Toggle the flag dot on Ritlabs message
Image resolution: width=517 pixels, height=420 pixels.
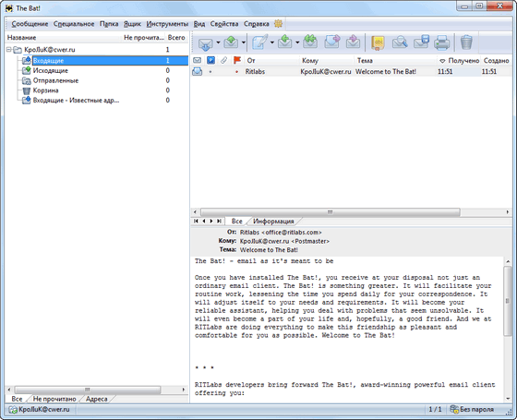[236, 72]
